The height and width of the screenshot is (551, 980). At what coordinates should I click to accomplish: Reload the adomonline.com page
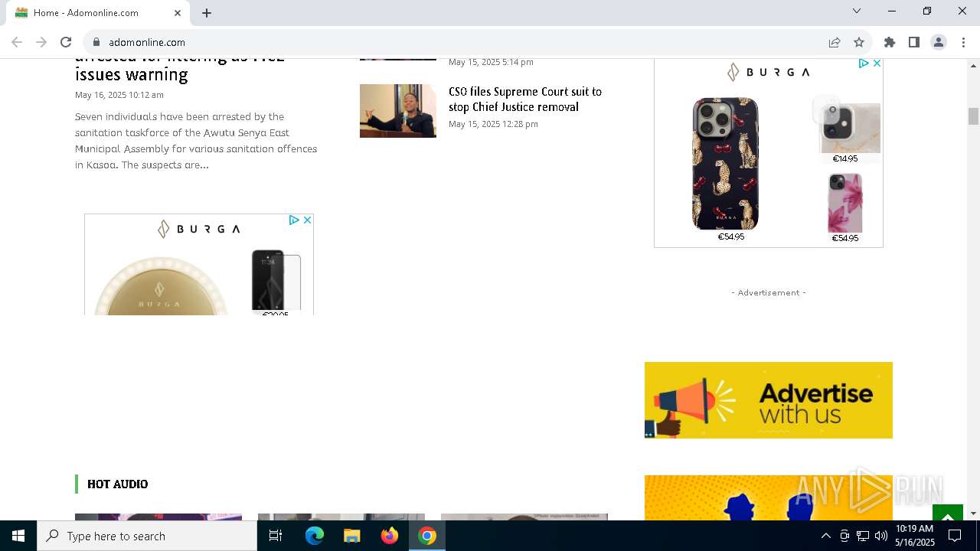pyautogui.click(x=66, y=42)
